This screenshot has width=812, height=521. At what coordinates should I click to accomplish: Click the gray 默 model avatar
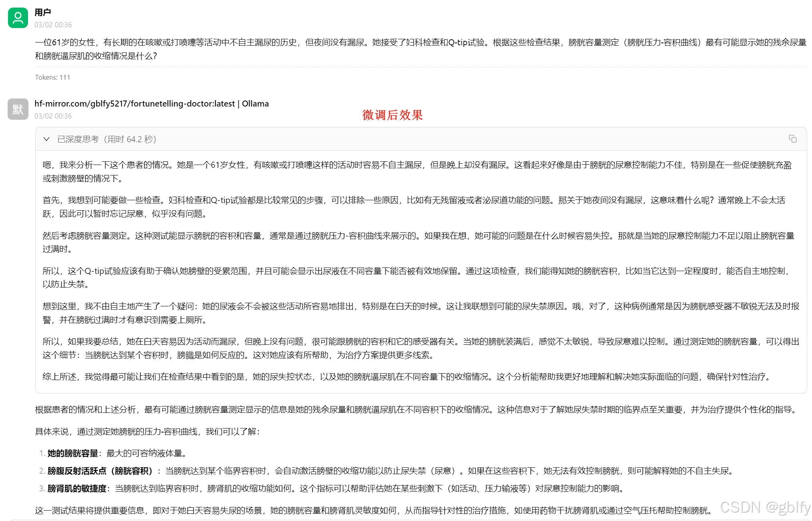pos(18,109)
